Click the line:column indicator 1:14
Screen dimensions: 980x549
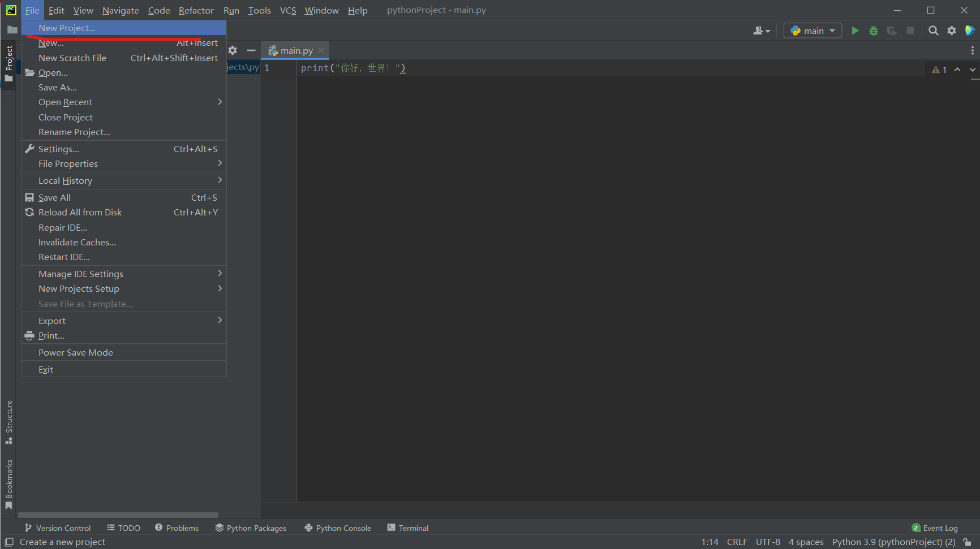click(x=710, y=542)
